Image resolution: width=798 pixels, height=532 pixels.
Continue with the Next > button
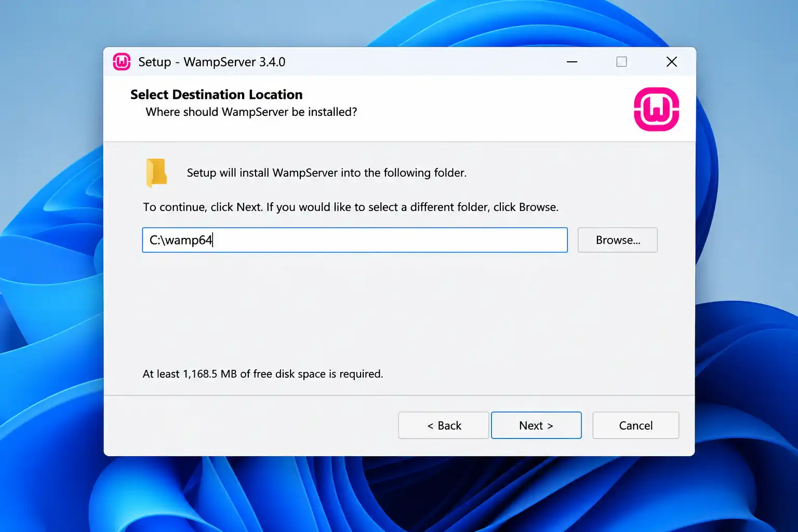click(x=536, y=425)
